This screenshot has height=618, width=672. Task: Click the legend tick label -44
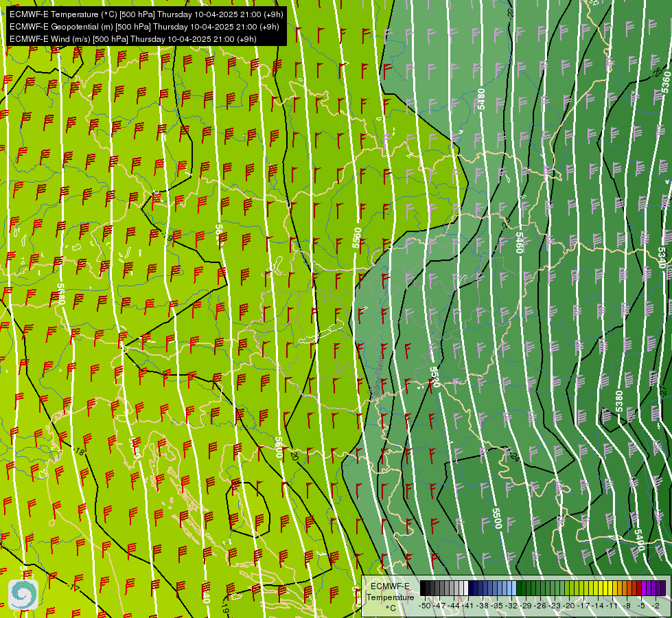coord(454,606)
